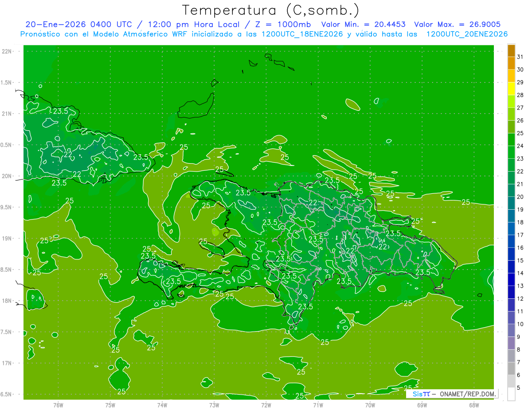Image resolution: width=532 pixels, height=411 pixels.
Task: Pick the dark blue swatch between 13 and 14
Action: (511, 280)
